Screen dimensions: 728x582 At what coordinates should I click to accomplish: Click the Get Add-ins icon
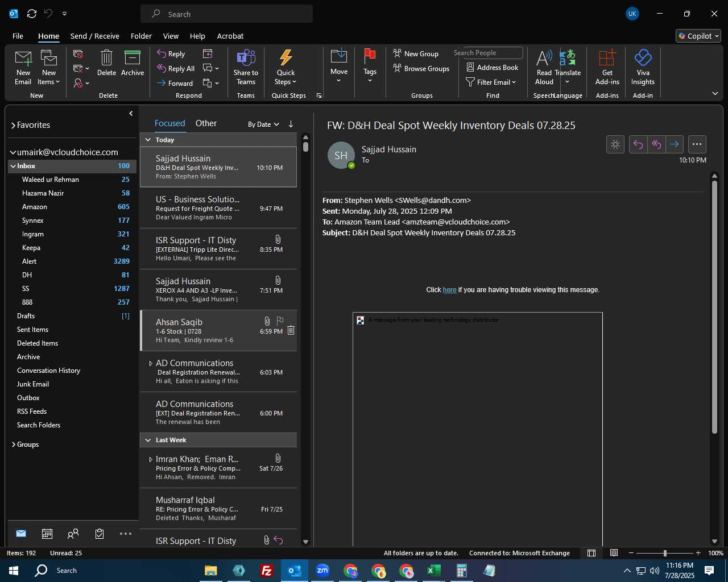(607, 58)
